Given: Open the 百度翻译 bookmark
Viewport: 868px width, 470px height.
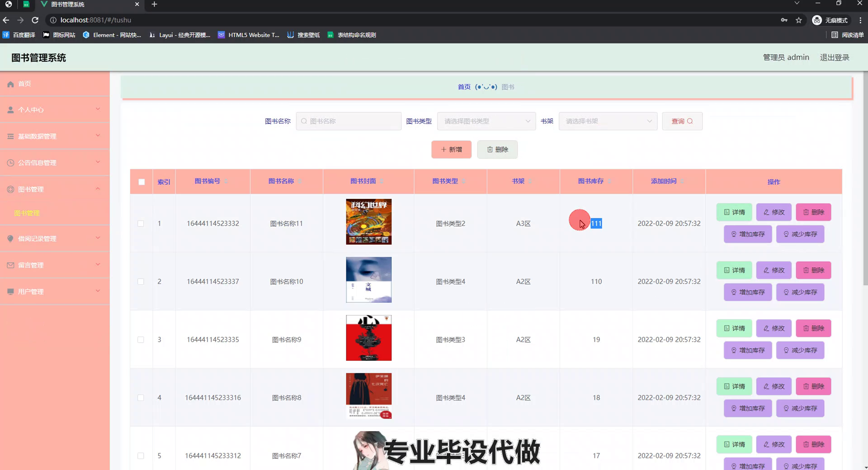Looking at the screenshot, I should [19, 35].
